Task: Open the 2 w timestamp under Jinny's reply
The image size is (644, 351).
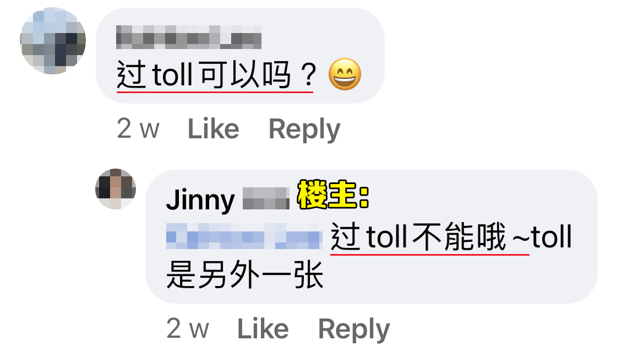Action: point(188,329)
